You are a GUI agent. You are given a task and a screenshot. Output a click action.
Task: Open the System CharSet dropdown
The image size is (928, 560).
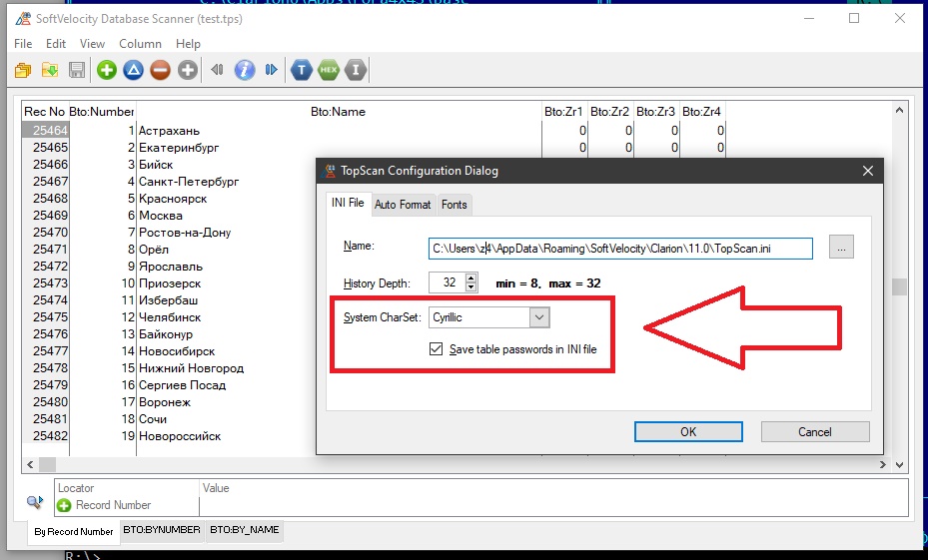(539, 317)
